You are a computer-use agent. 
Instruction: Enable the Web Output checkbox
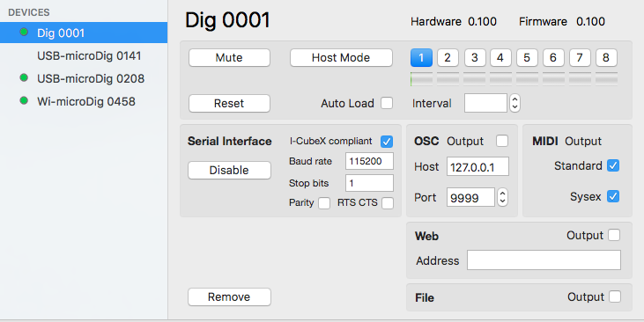pyautogui.click(x=614, y=235)
